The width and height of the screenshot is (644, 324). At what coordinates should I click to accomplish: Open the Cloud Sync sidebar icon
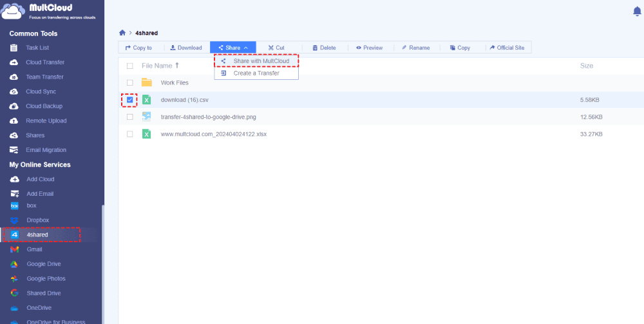pos(14,91)
